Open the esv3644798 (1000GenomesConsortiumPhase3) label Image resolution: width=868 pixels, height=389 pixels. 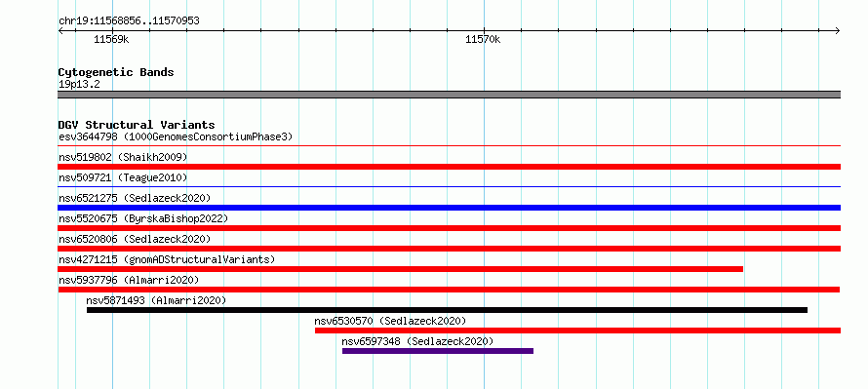click(x=176, y=136)
